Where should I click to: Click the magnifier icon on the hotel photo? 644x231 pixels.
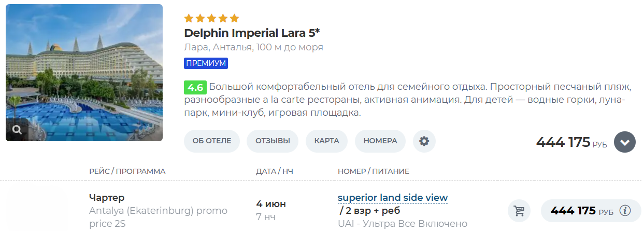click(17, 130)
